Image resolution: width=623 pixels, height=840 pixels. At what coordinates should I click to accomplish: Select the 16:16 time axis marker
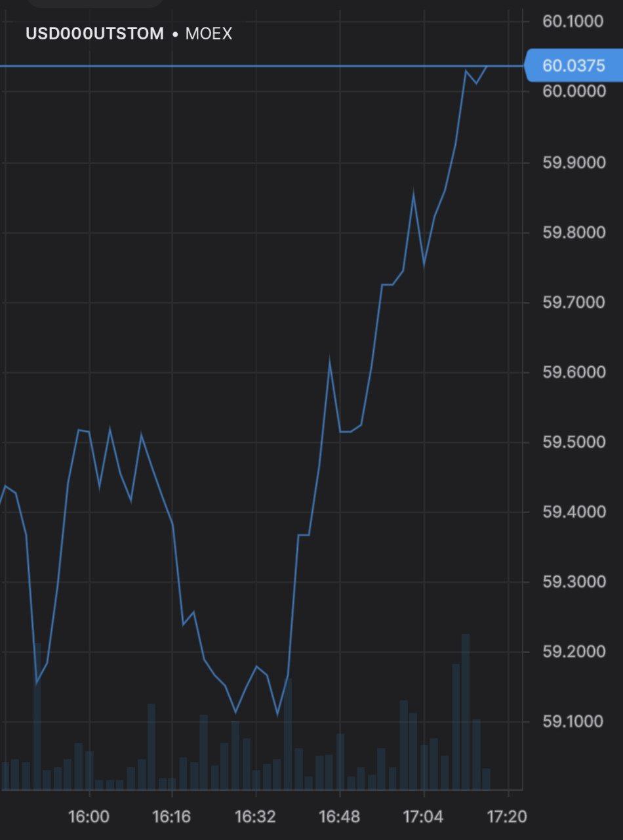coord(171,817)
